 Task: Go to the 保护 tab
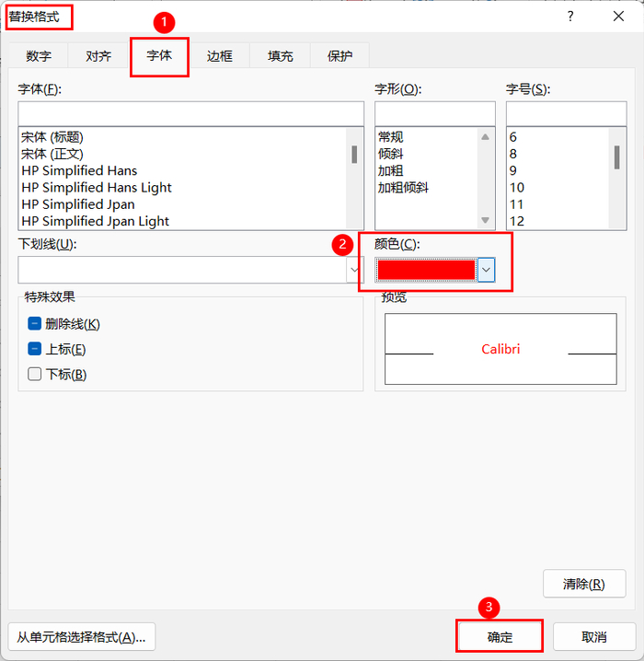click(x=339, y=55)
